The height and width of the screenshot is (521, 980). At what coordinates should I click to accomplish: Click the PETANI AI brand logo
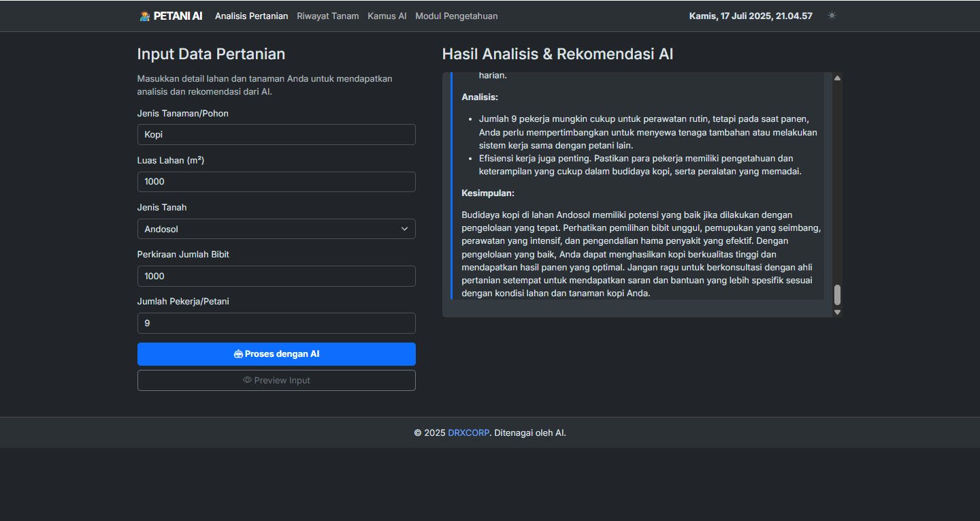(171, 16)
